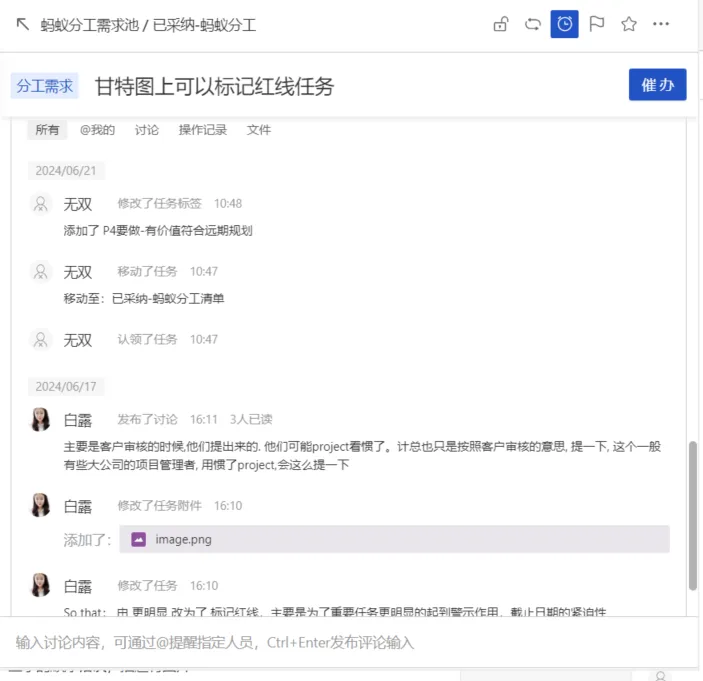
Task: Switch to the 讨论 tab
Action: pos(147,130)
